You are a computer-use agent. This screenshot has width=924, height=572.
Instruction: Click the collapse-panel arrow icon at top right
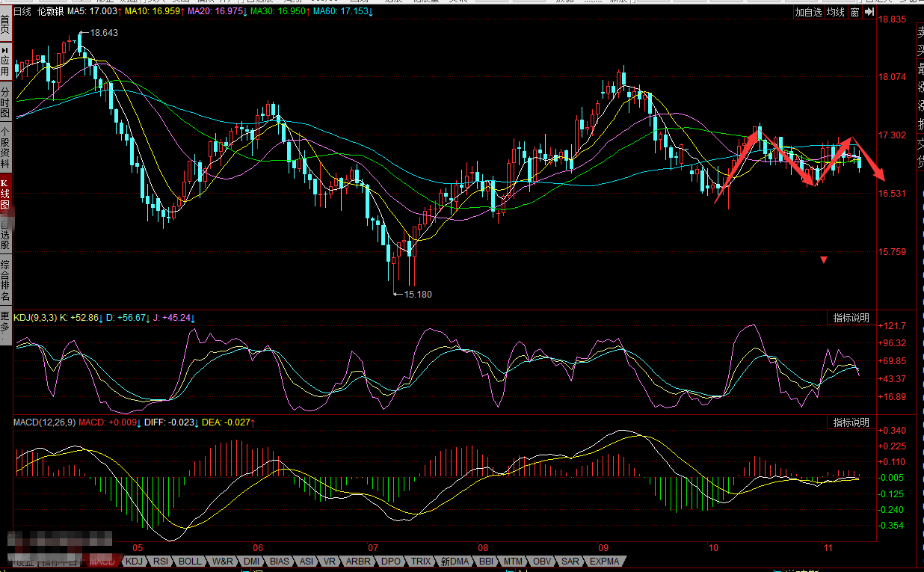coord(870,12)
